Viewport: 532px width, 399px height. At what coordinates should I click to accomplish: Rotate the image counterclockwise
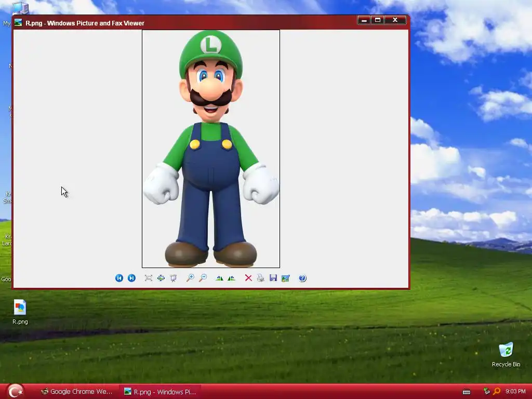[x=231, y=278]
